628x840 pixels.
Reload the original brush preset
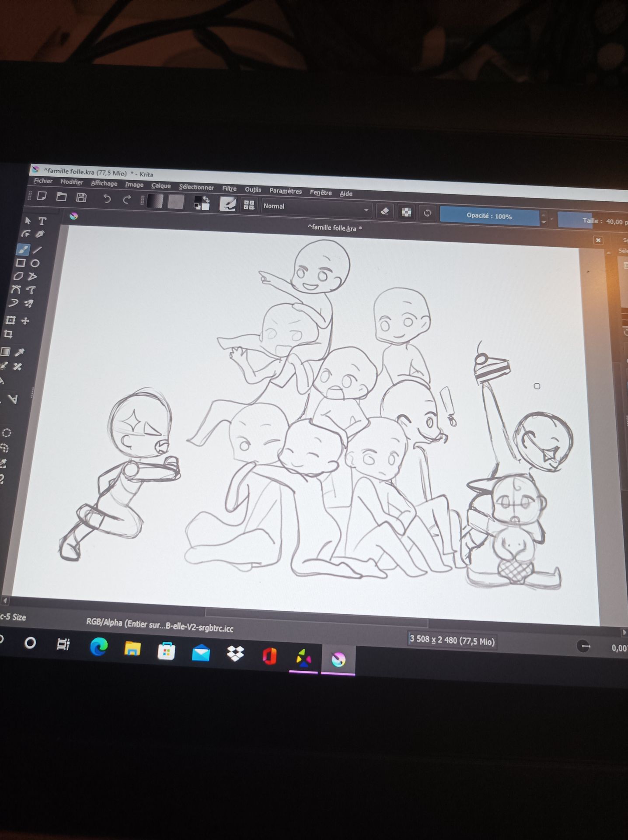[x=428, y=213]
